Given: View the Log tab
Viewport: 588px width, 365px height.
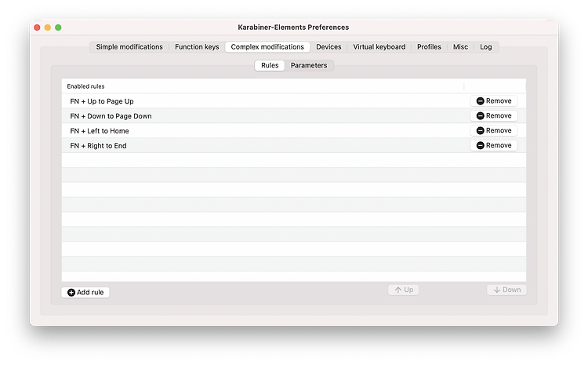Looking at the screenshot, I should pos(485,47).
